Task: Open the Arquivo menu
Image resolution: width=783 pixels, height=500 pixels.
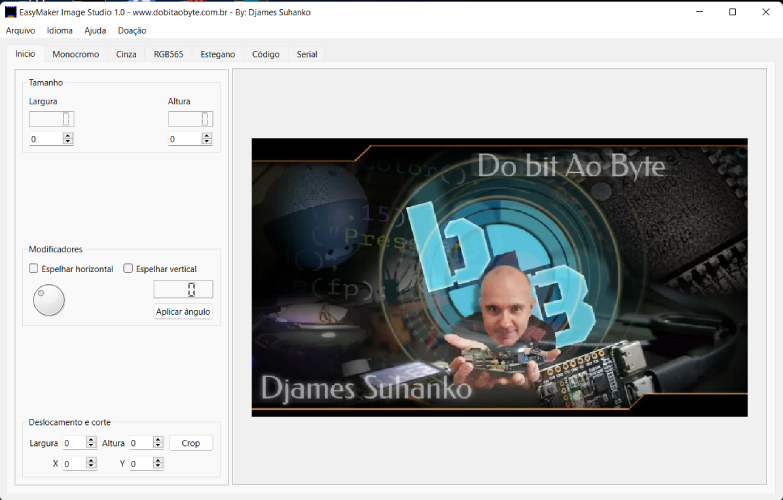Action: click(20, 30)
